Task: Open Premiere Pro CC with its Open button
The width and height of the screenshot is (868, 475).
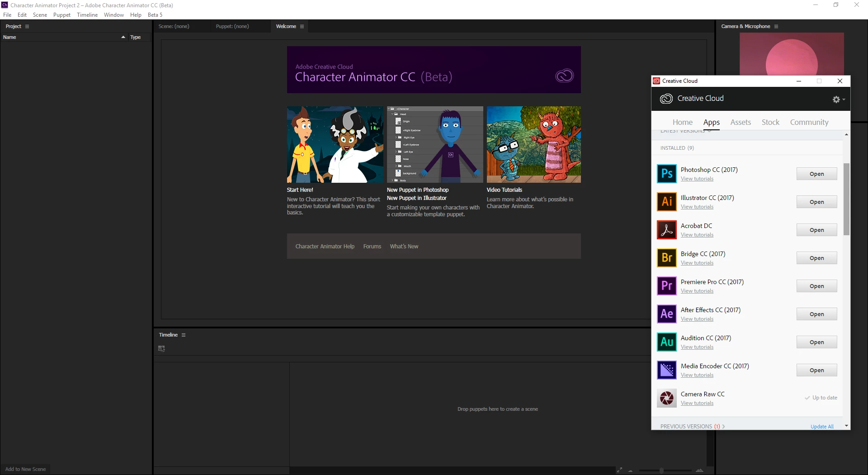Action: 816,286
